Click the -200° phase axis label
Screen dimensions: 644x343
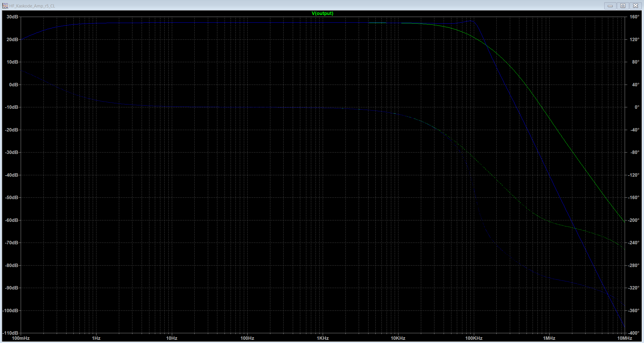(634, 220)
